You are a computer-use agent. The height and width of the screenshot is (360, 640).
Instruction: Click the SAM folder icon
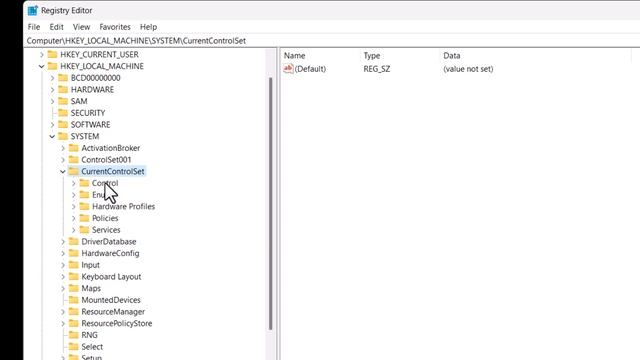click(63, 101)
